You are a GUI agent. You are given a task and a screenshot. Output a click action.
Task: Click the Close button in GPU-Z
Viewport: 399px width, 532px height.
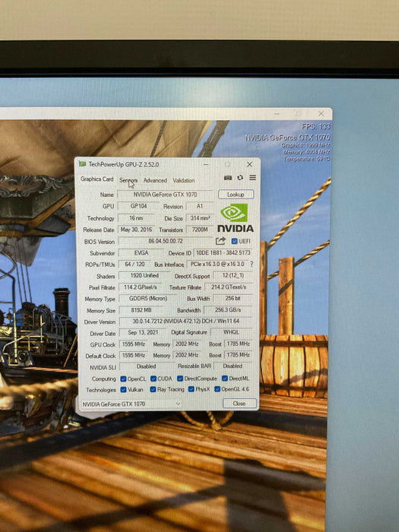pos(239,404)
